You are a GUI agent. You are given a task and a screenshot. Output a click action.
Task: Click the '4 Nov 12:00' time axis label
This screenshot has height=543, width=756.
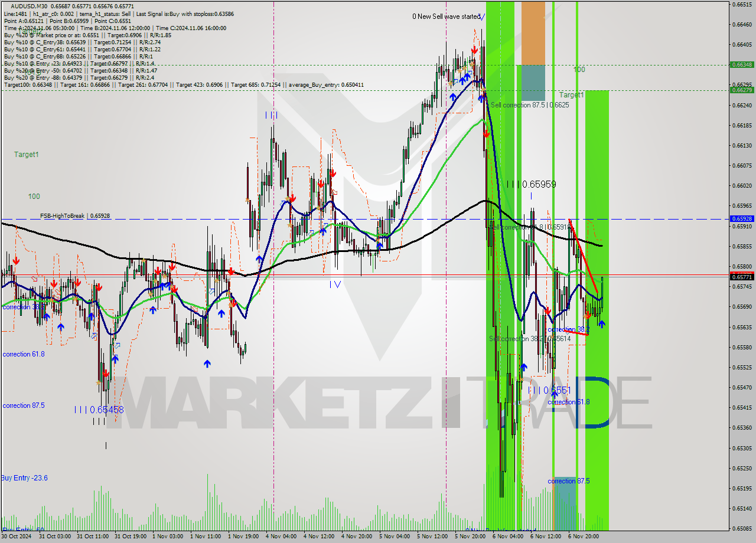point(319,537)
